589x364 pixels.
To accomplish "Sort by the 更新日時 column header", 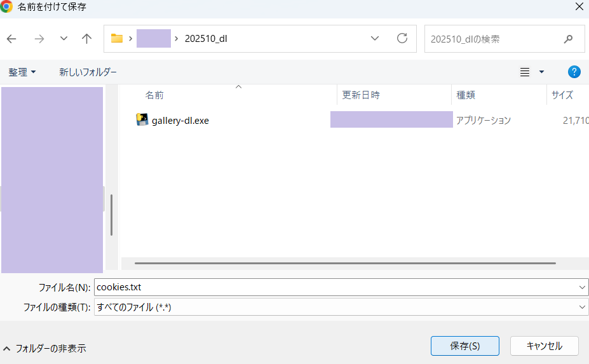I will pos(361,95).
